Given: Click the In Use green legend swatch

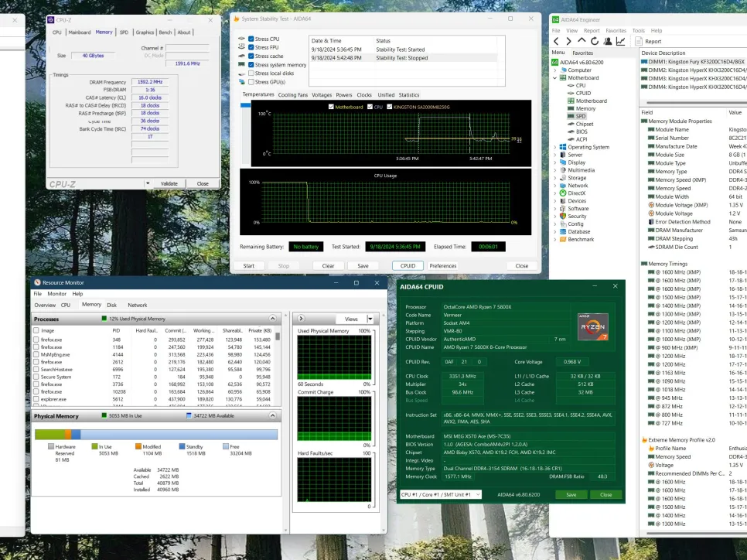Looking at the screenshot, I should [x=94, y=446].
